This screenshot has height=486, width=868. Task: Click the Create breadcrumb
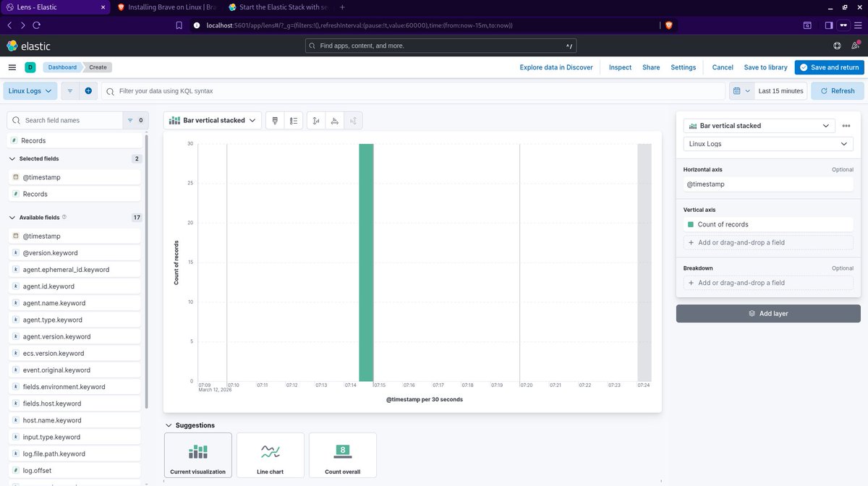98,67
